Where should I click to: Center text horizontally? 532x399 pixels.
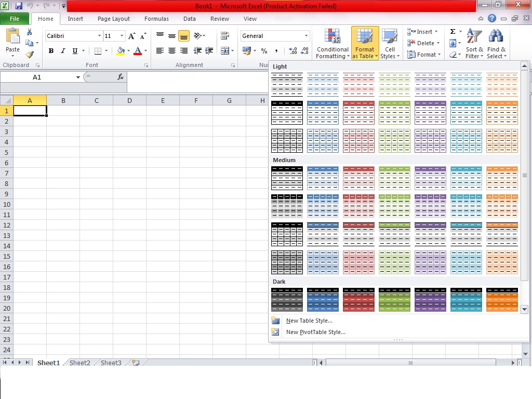(172, 51)
